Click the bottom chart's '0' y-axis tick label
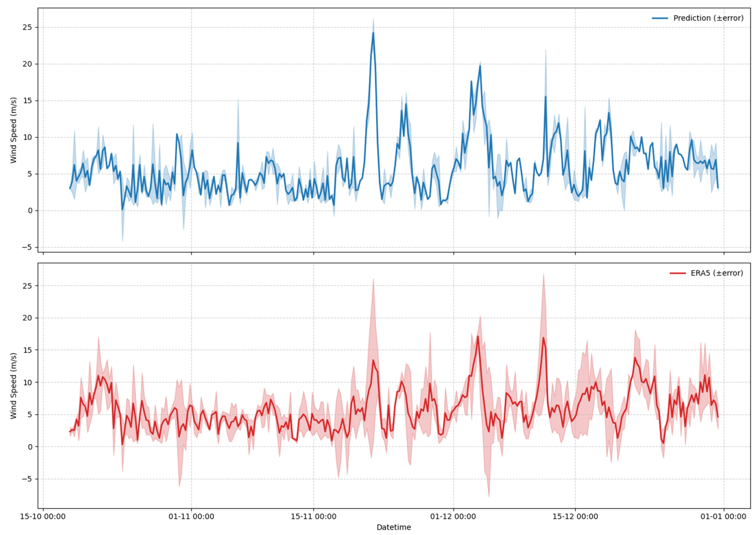 pos(30,447)
